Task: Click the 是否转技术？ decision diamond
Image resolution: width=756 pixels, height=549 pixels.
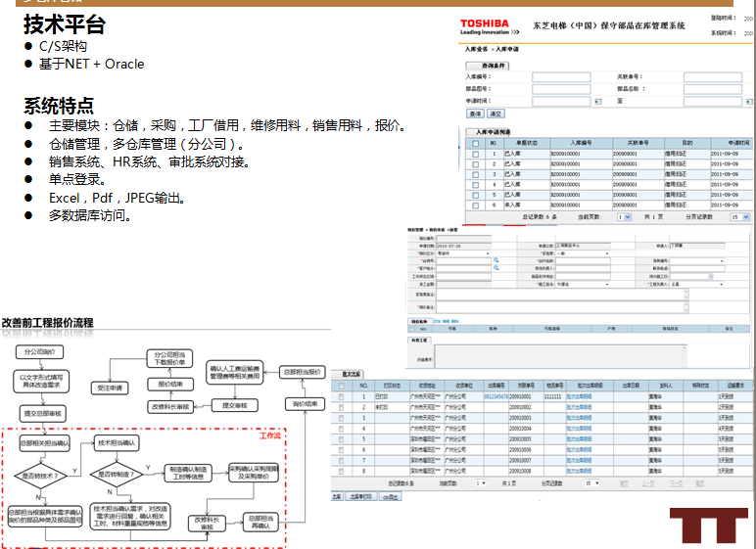Action: [40, 476]
